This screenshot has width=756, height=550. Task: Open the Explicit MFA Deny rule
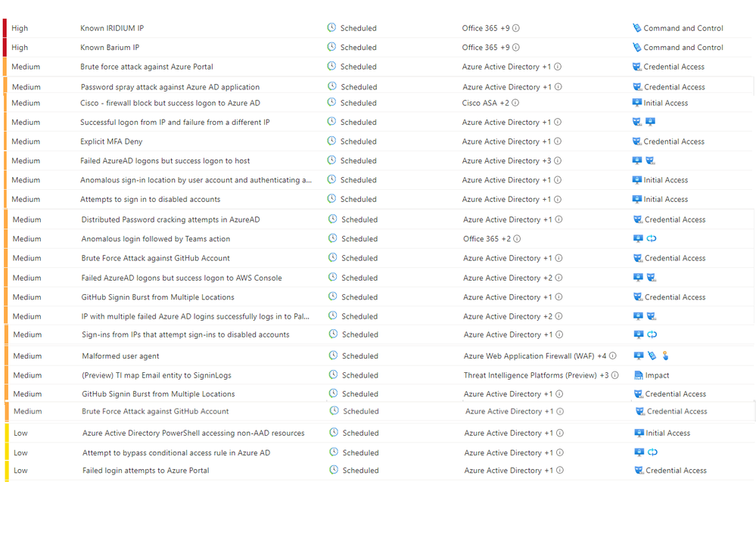111,141
